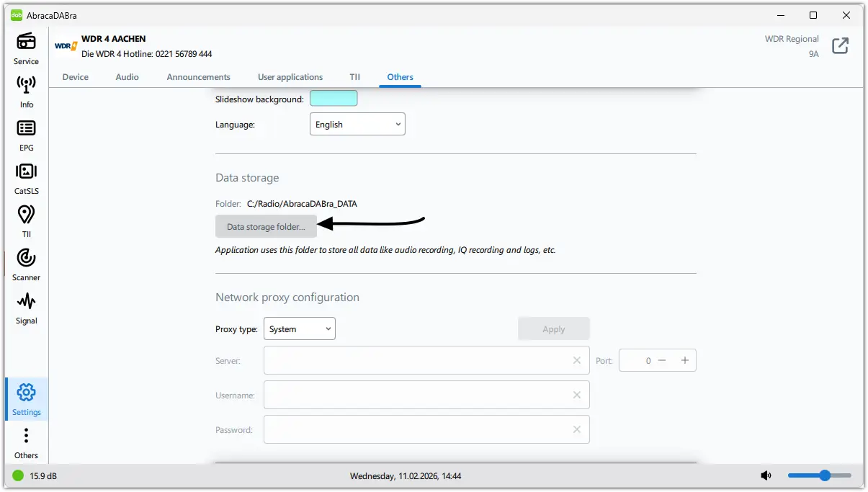Increase the Port number with plus

click(684, 360)
